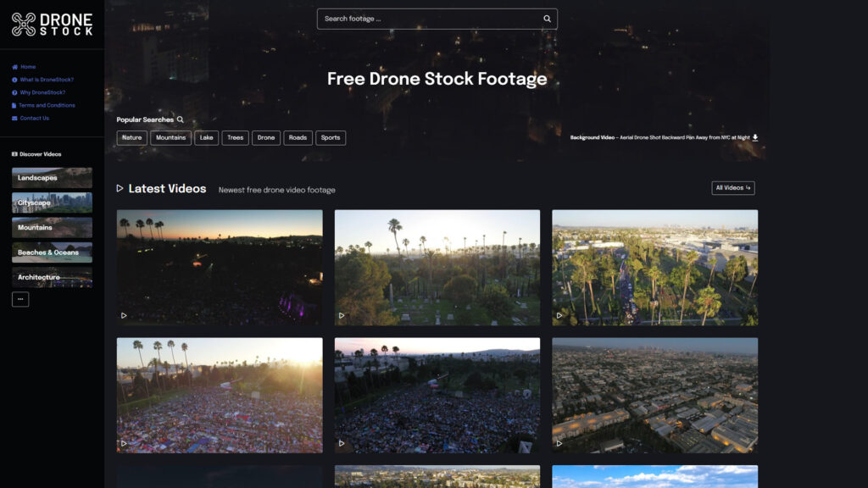
Task: Expand the ellipsis button below Architecture
Action: [19, 299]
